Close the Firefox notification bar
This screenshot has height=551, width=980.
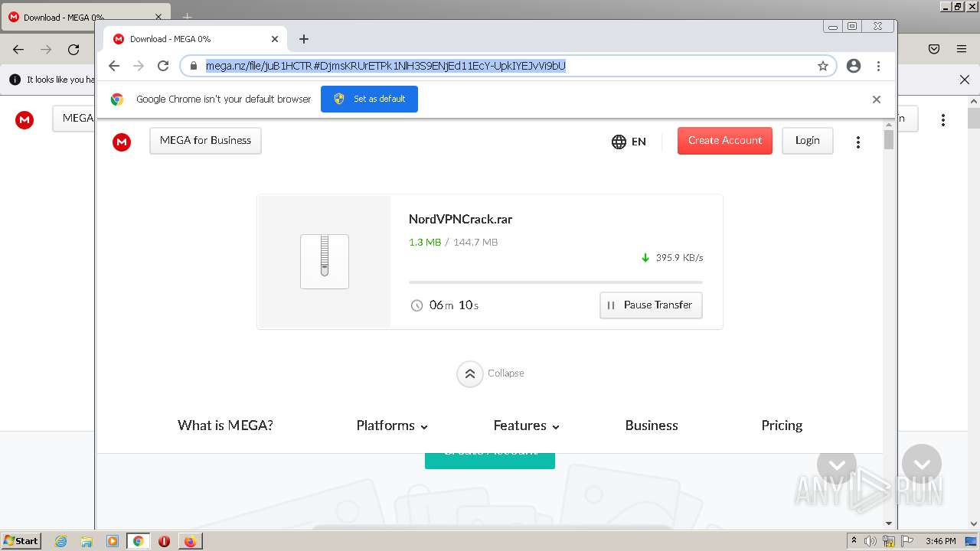pyautogui.click(x=965, y=80)
